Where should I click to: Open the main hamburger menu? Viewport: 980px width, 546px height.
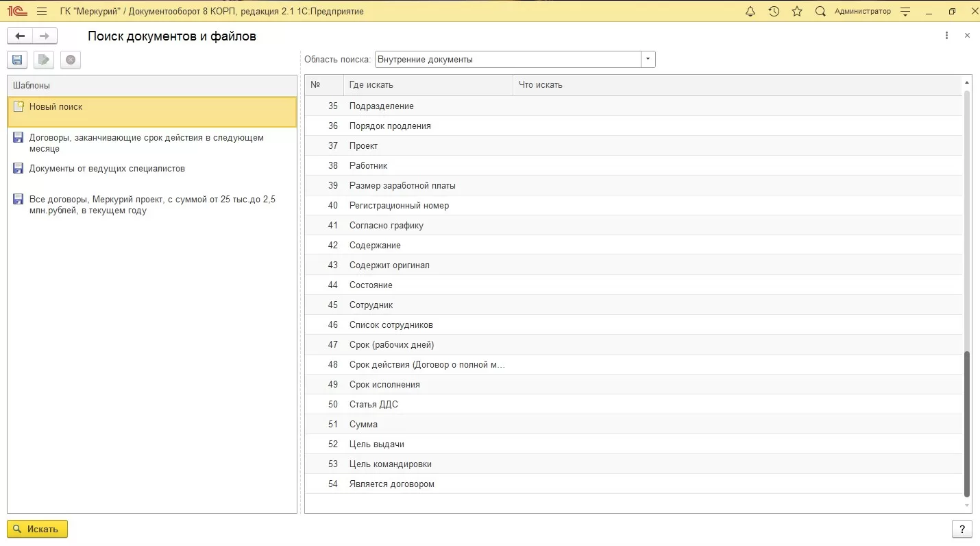pos(42,12)
